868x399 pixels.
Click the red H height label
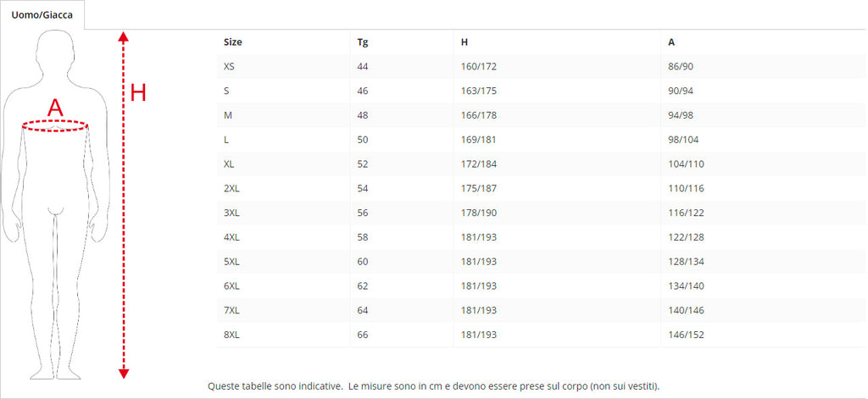coord(138,93)
